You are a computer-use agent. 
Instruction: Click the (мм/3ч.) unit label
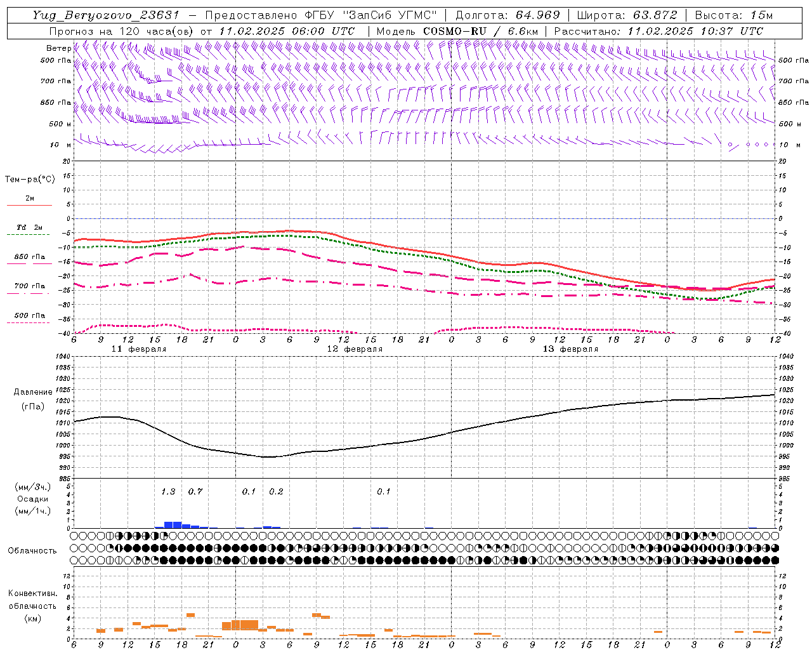pos(33,487)
